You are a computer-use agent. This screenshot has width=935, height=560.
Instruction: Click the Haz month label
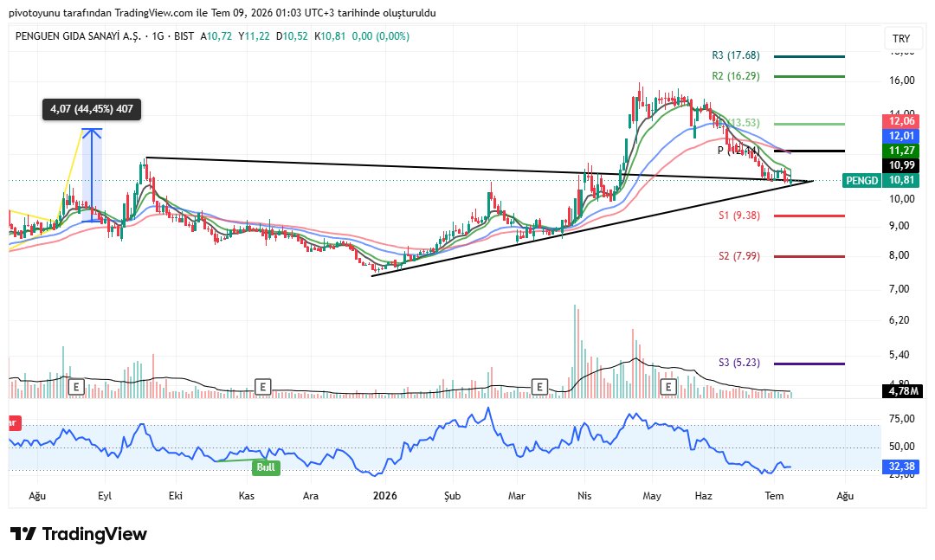click(704, 496)
